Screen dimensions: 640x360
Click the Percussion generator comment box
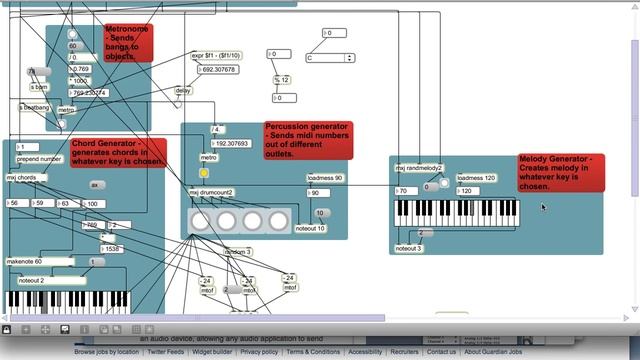click(x=308, y=140)
